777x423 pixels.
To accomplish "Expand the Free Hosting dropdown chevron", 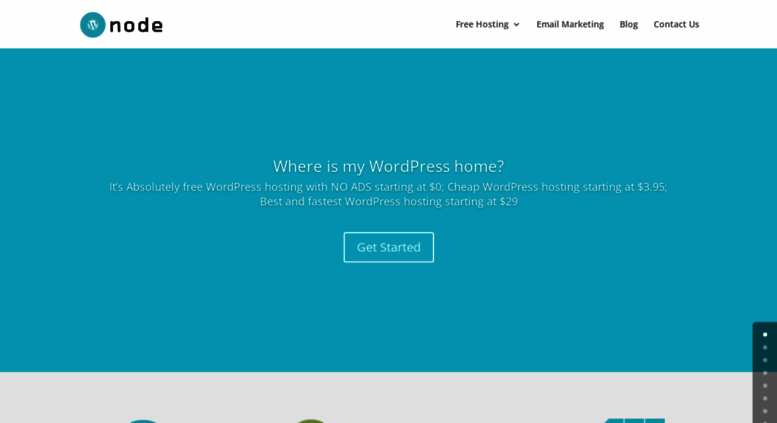I will coord(516,25).
